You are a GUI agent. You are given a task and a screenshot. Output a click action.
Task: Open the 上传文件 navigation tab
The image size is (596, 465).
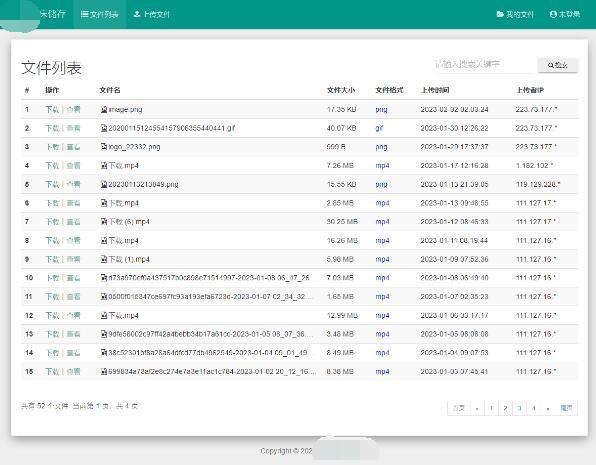[152, 14]
